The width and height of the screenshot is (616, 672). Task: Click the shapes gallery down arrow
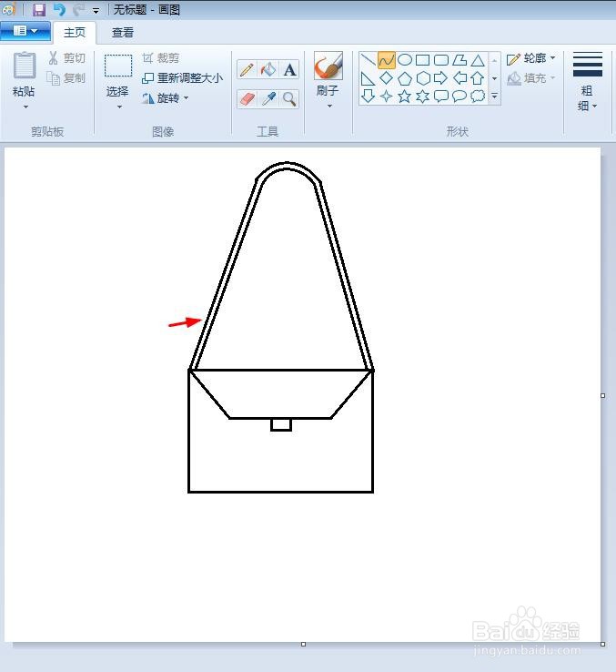494,78
